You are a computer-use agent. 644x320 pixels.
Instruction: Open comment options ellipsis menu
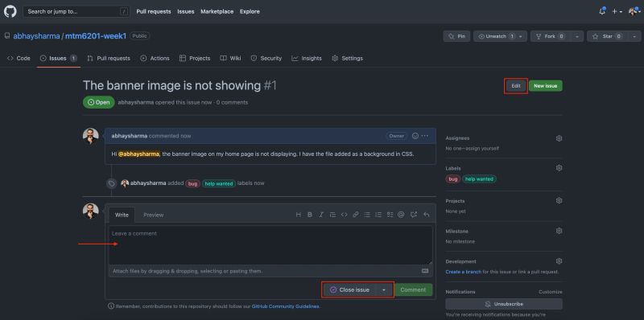(425, 136)
